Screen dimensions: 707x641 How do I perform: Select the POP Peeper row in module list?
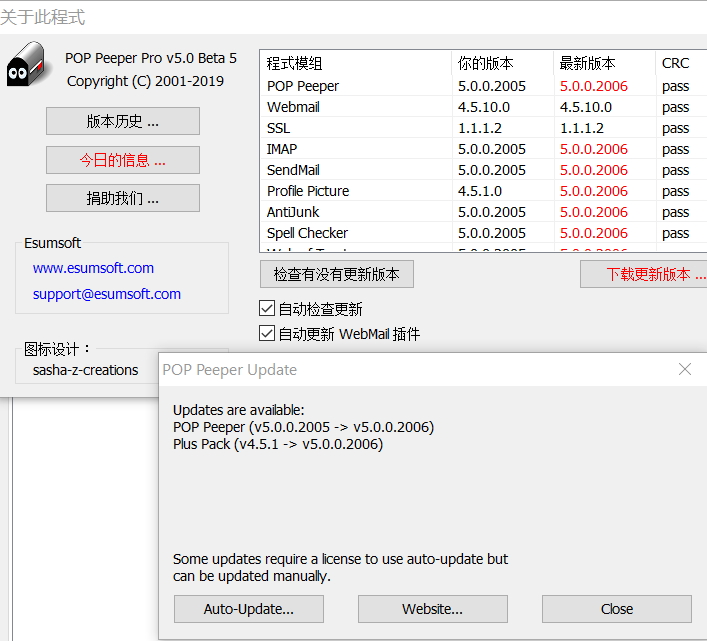click(483, 86)
